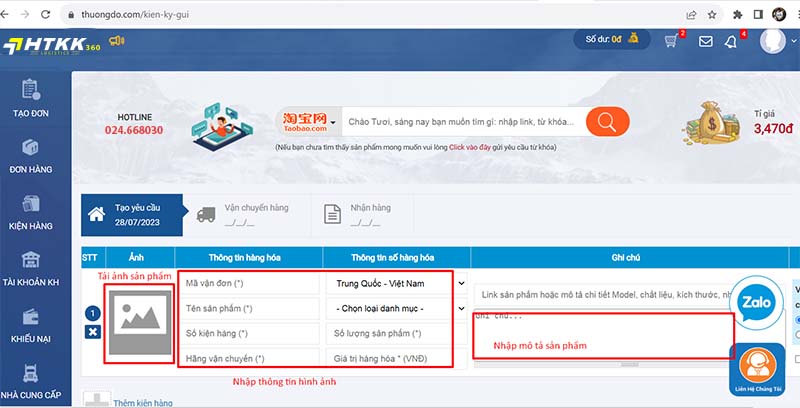Click the HTKK 360 logo
The width and height of the screenshot is (800, 408).
pyautogui.click(x=52, y=46)
